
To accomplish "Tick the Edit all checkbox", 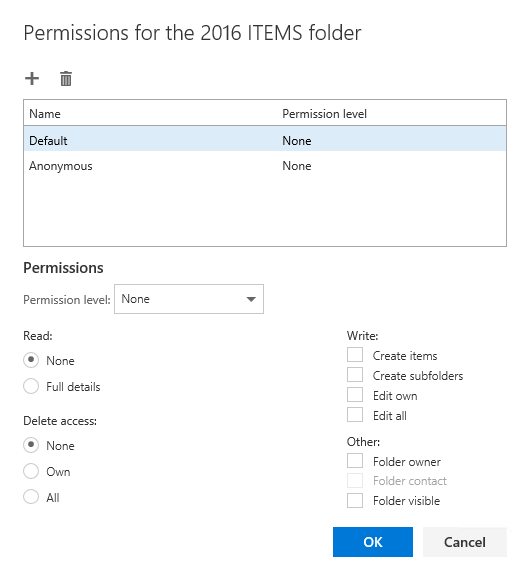I will tap(355, 415).
